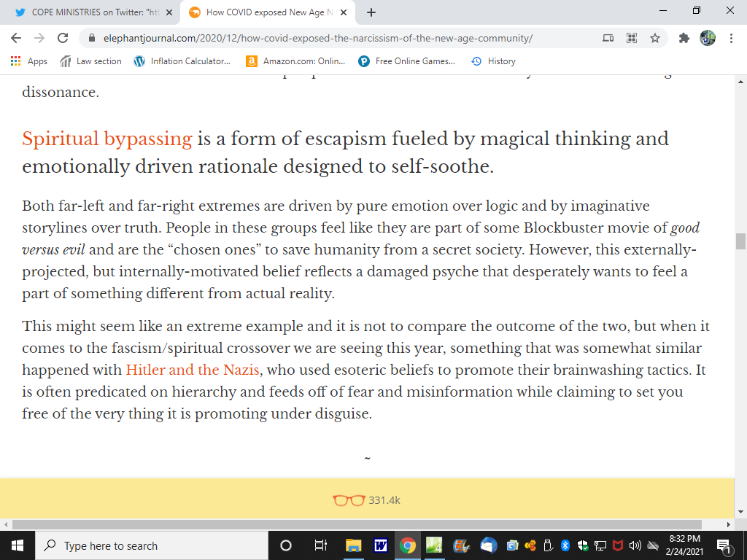This screenshot has height=560, width=747.
Task: Open Task View on the taskbar
Action: pyautogui.click(x=321, y=545)
